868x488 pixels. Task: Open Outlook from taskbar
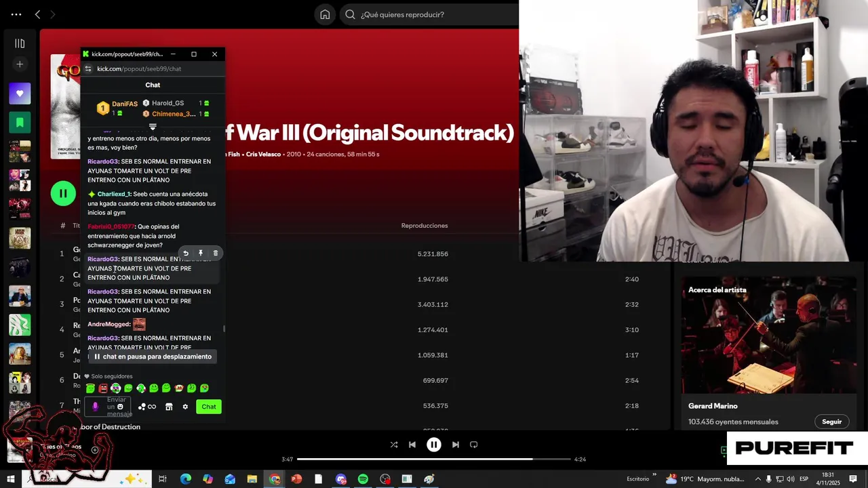click(x=230, y=479)
